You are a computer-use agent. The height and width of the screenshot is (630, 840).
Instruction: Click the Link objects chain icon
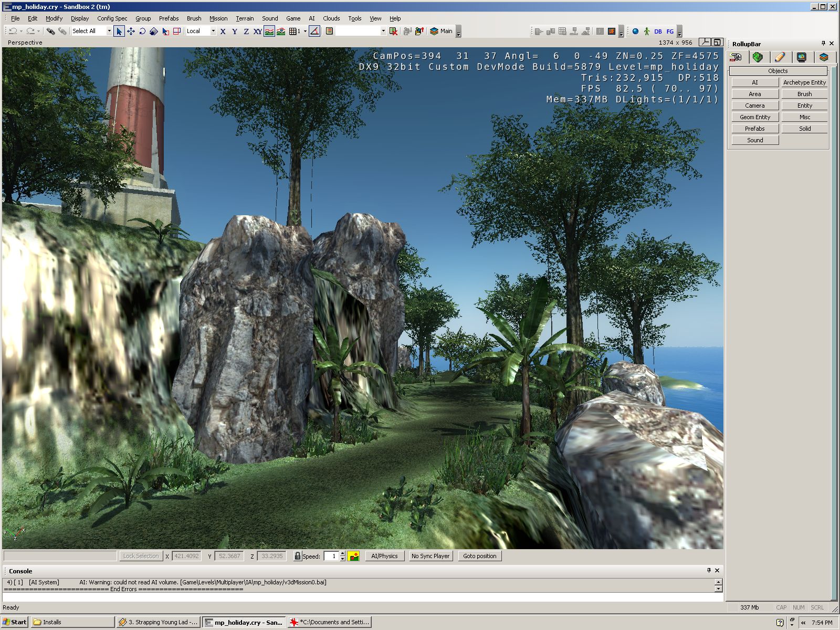(50, 31)
